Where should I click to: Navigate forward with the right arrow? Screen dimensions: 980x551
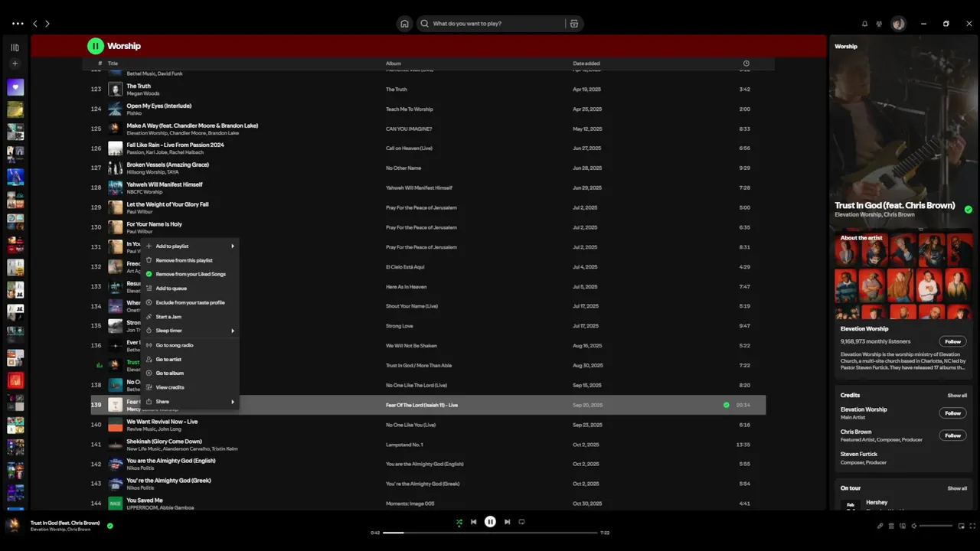pos(47,24)
